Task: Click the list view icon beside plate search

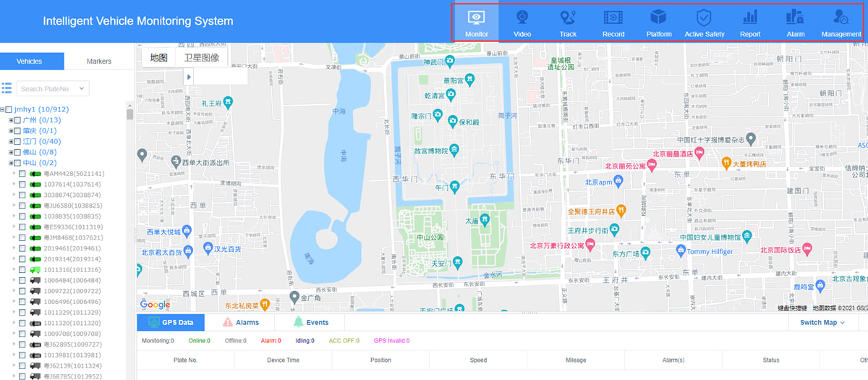Action: coord(7,88)
